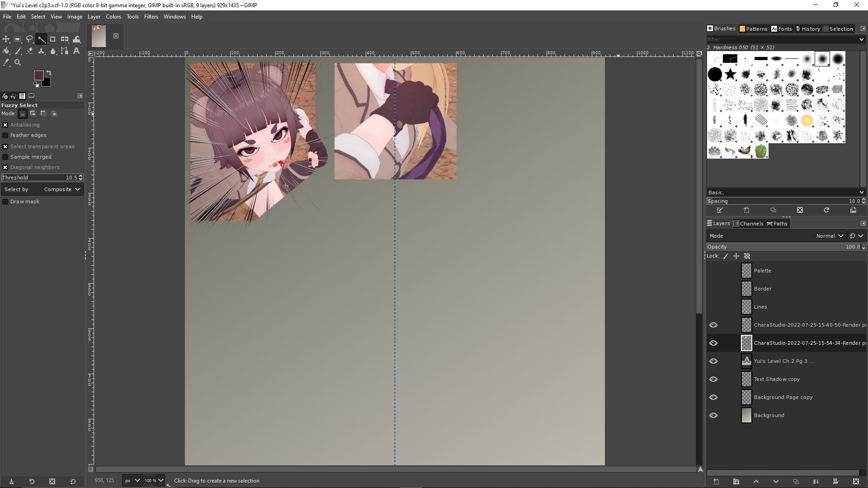Viewport: 868px width, 488px height.
Task: Select the Unified Transform tool
Action: 65,39
